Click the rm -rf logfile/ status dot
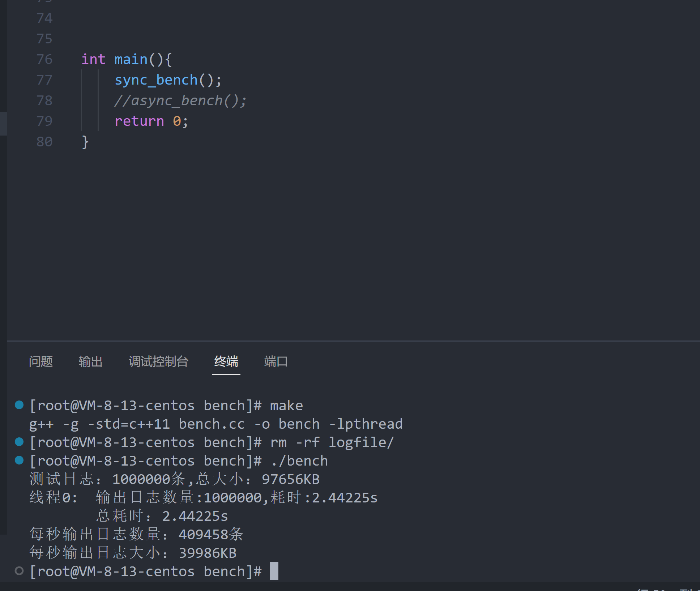Screen dimensions: 700x591 tap(19, 442)
